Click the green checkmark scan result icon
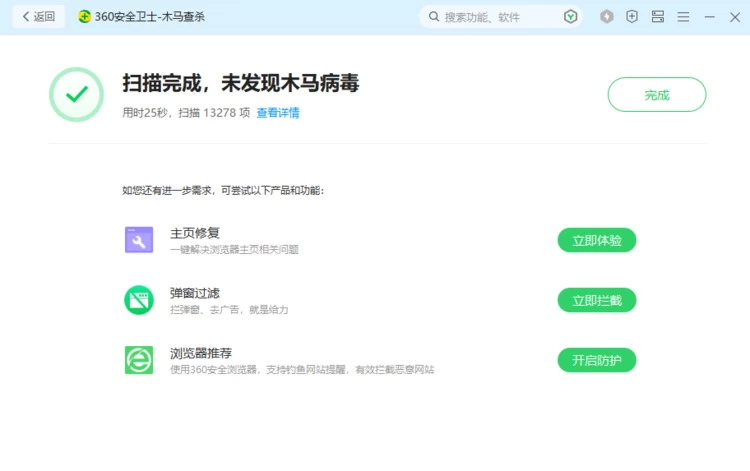The image size is (750, 471). (x=76, y=95)
